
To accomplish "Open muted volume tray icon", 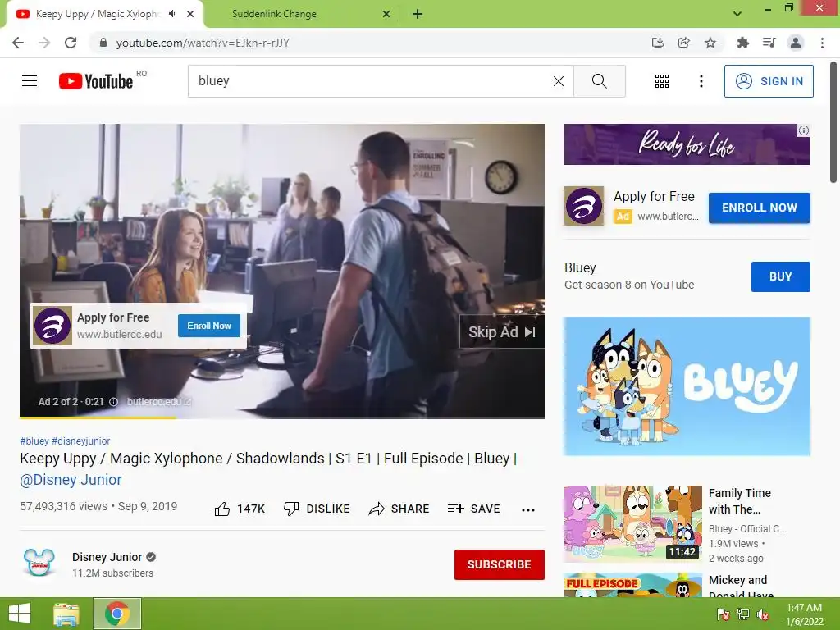I will (x=763, y=614).
